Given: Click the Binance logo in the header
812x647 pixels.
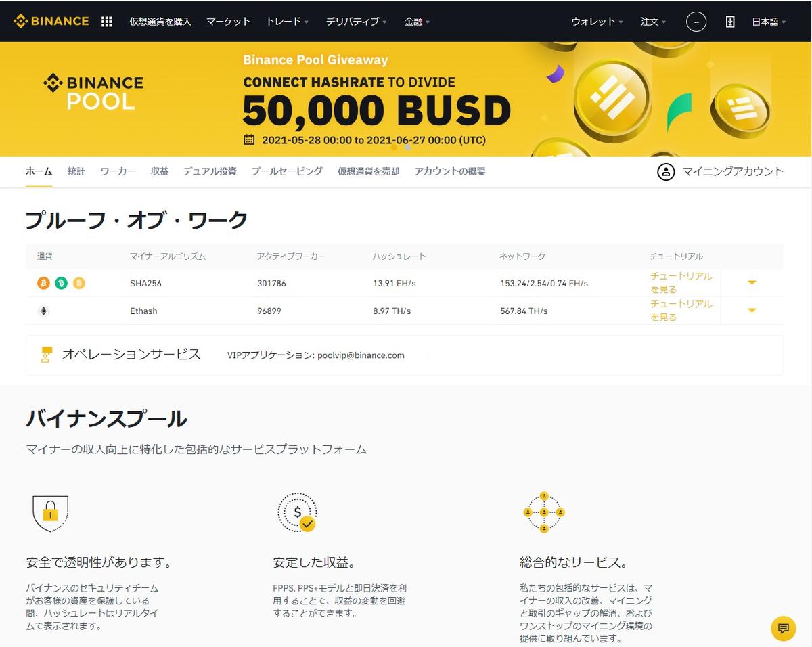Looking at the screenshot, I should (51, 21).
